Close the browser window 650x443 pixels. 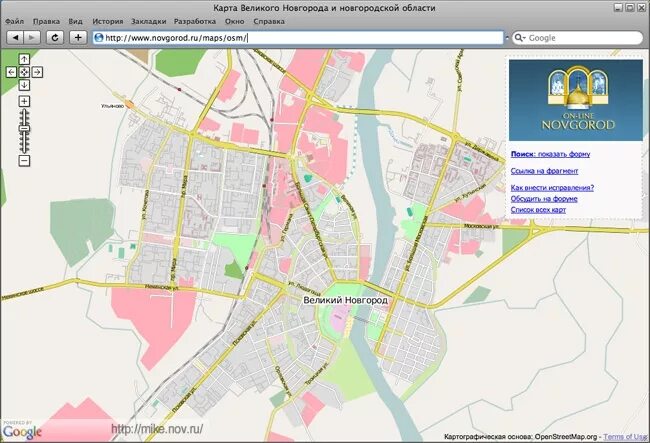(x=640, y=7)
